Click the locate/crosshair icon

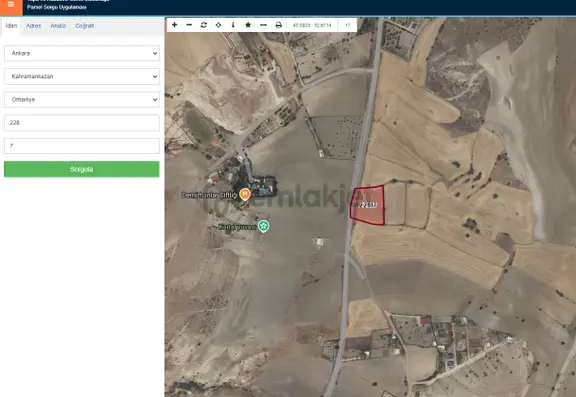tap(218, 25)
